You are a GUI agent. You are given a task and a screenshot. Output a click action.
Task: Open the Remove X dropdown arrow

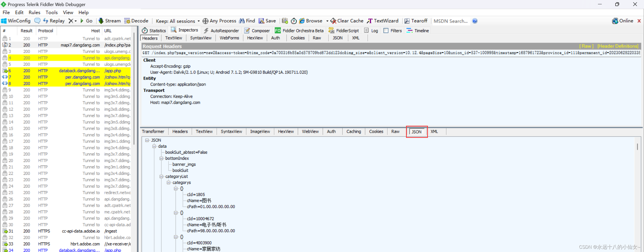[75, 21]
